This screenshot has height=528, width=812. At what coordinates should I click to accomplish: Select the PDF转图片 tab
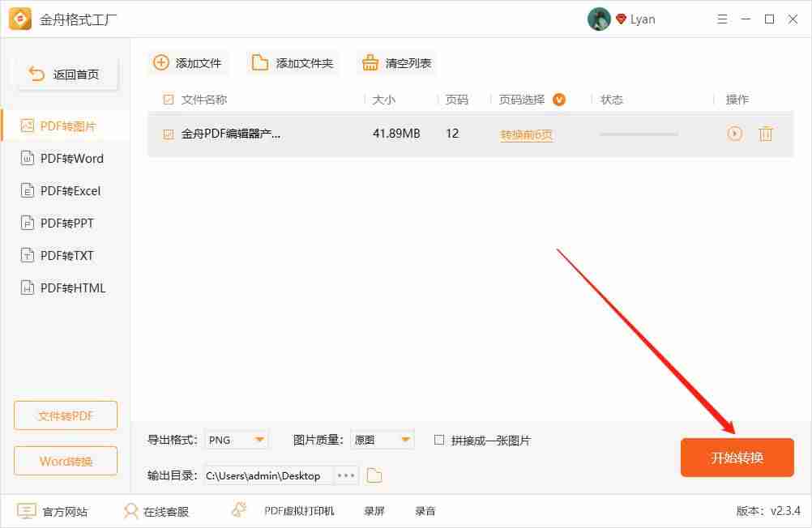coord(66,126)
